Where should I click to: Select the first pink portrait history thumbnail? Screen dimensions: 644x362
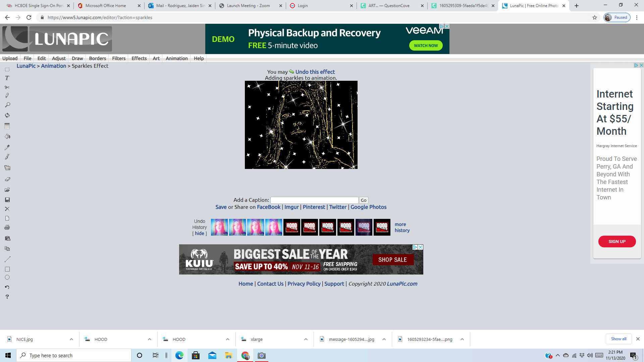tap(219, 227)
